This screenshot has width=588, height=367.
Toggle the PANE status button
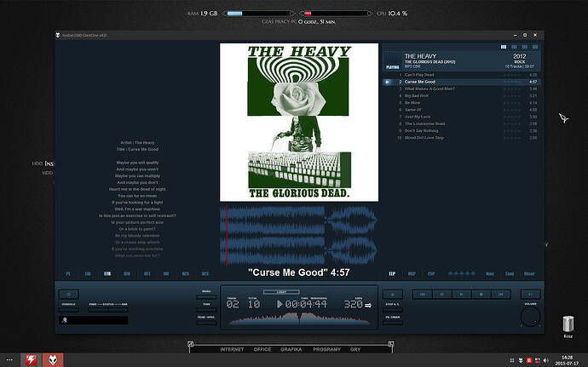point(98,310)
